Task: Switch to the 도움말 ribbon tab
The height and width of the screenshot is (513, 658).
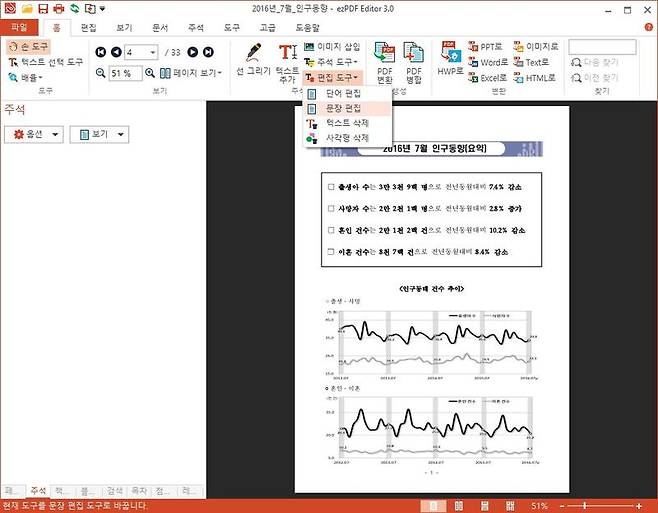Action: [307, 28]
